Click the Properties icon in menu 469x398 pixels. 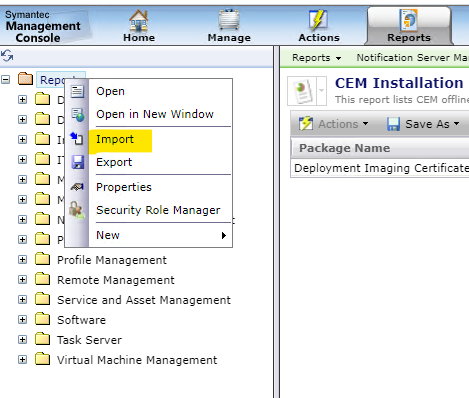[77, 187]
